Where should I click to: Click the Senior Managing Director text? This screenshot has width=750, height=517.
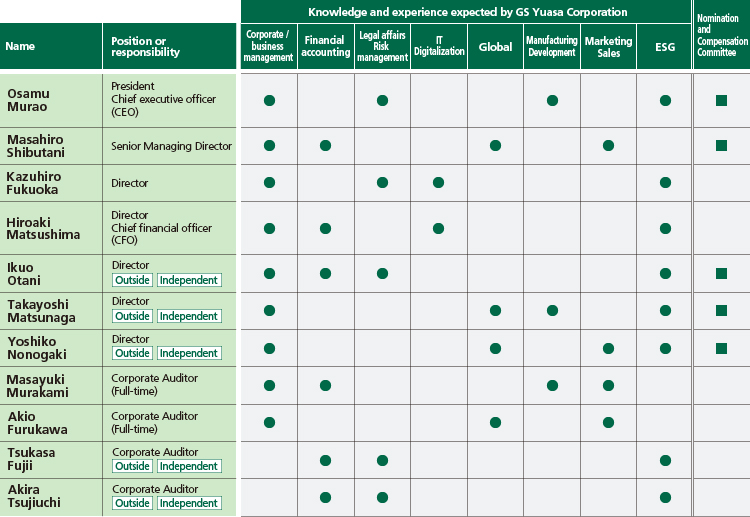(171, 146)
